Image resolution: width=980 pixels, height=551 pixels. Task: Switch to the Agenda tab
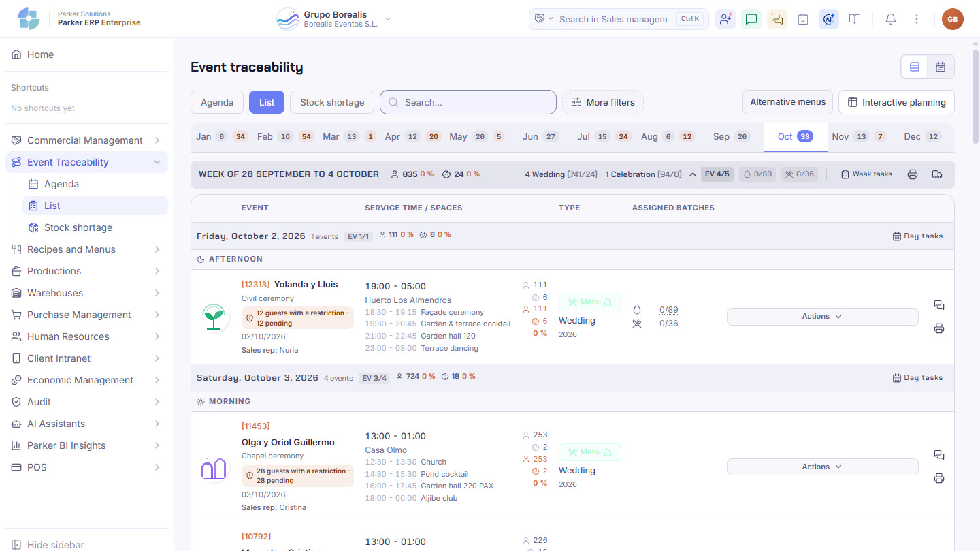[x=217, y=102]
